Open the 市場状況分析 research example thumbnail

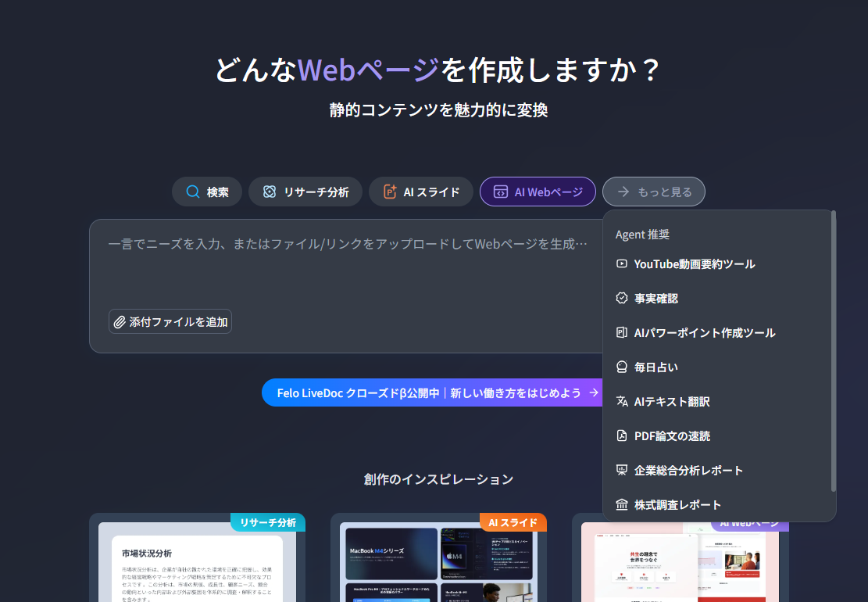(197, 563)
